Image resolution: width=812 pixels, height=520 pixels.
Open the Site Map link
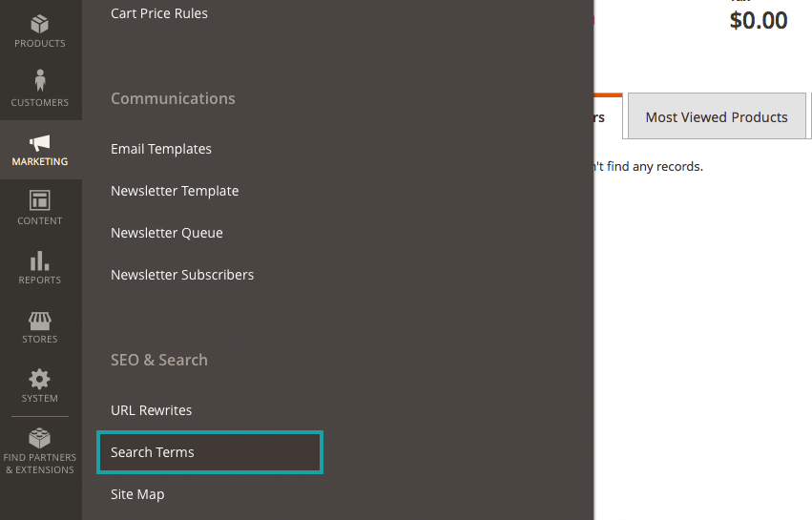coord(137,494)
